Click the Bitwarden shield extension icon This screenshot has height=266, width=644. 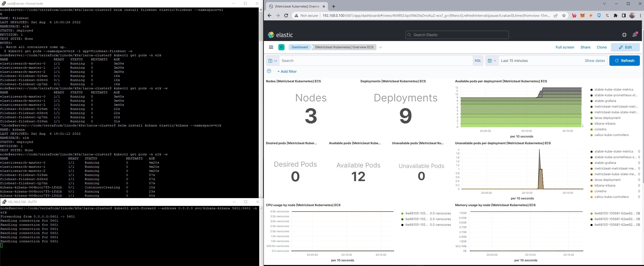pyautogui.click(x=599, y=15)
